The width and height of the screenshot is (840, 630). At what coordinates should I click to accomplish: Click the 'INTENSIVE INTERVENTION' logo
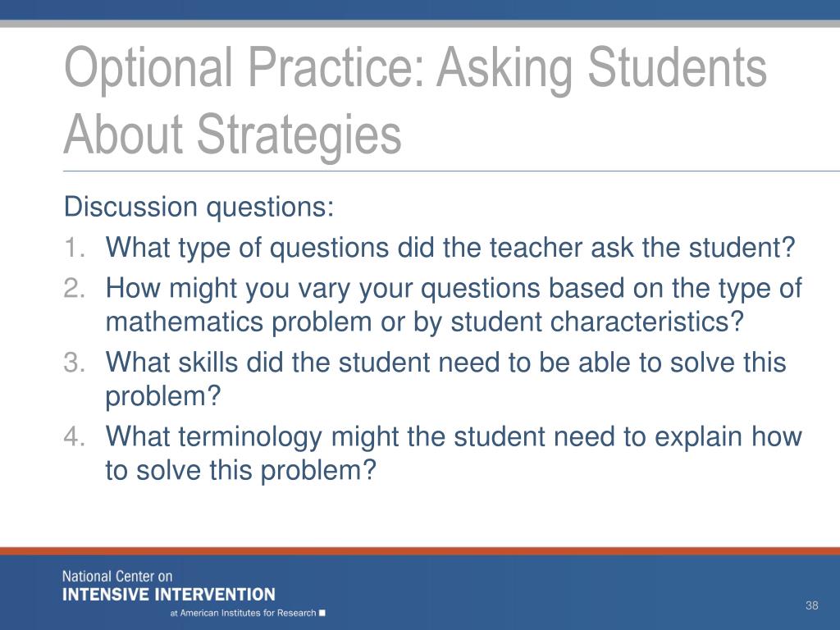pyautogui.click(x=169, y=595)
